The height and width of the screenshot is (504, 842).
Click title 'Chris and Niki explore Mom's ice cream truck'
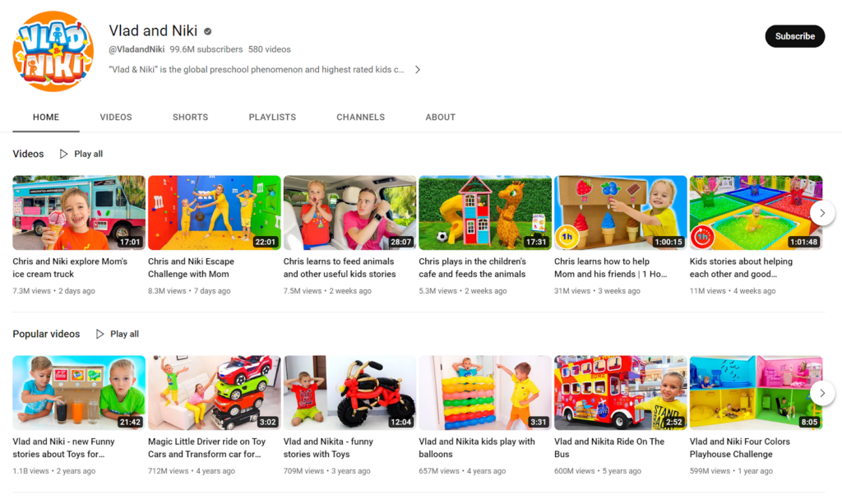70,268
